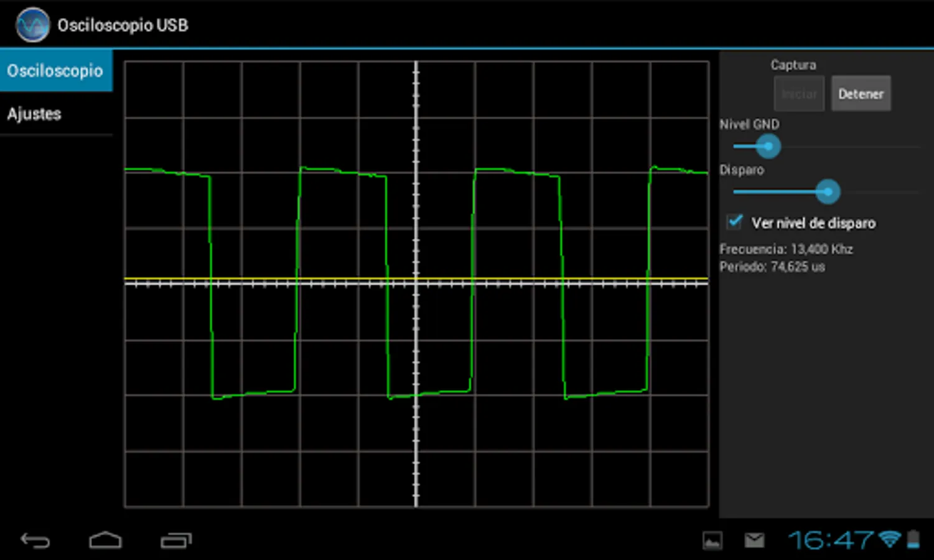The image size is (934, 560).
Task: Open the picture notification icon
Action: tap(712, 541)
